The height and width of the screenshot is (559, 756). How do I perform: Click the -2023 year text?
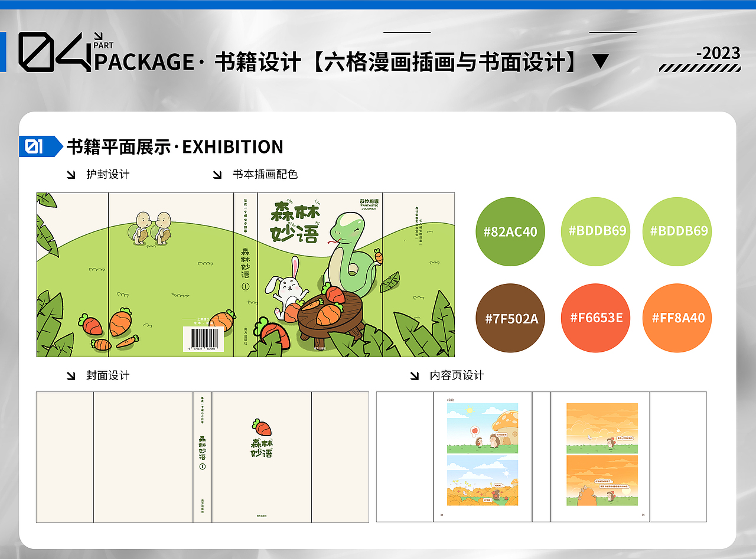[718, 53]
